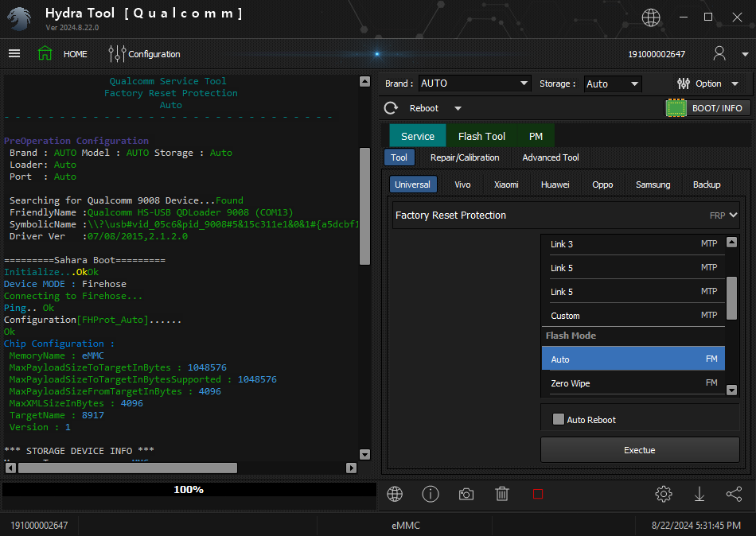Click the green chip icon beside BOOT/INFO
The width and height of the screenshot is (756, 536).
click(x=676, y=108)
